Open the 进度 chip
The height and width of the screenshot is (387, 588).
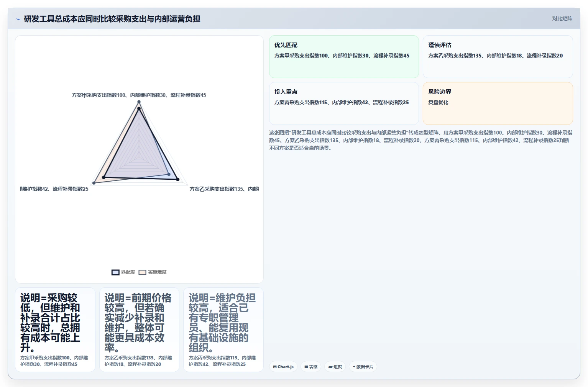coord(335,367)
